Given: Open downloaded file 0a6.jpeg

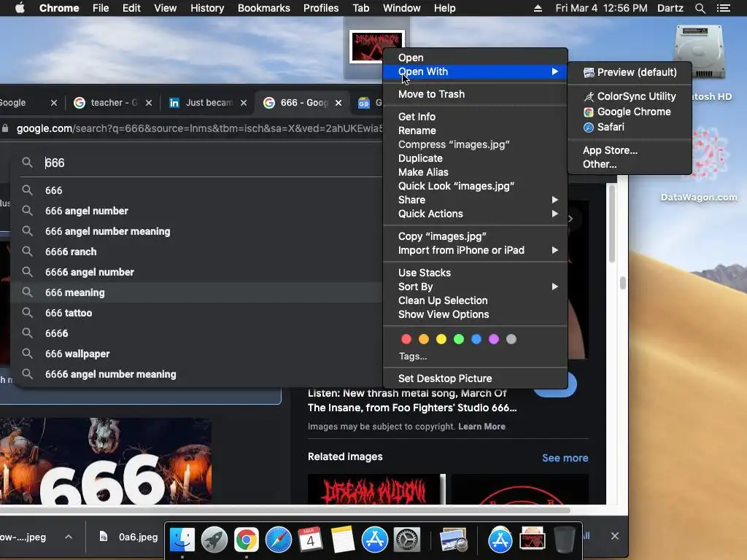Looking at the screenshot, I should point(128,537).
